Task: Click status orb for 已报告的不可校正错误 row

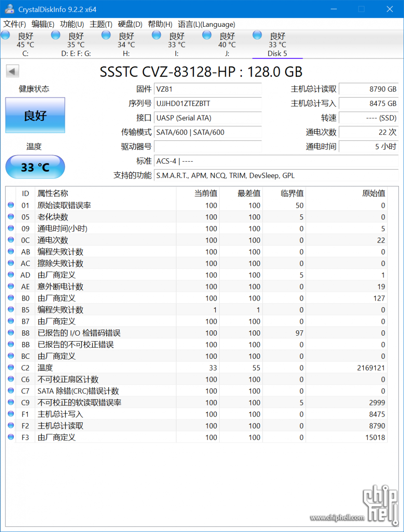Action: point(11,344)
